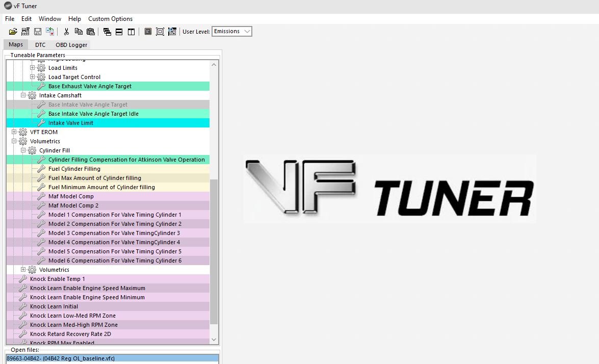Expand the Load Target Control node

click(x=33, y=77)
